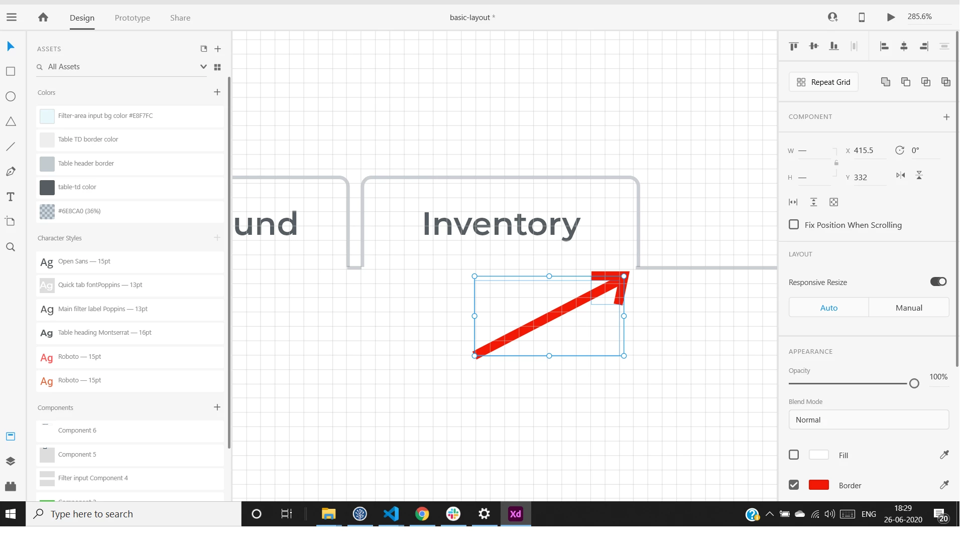Image resolution: width=964 pixels, height=560 pixels.
Task: Flip the selection horizontally
Action: pos(900,175)
